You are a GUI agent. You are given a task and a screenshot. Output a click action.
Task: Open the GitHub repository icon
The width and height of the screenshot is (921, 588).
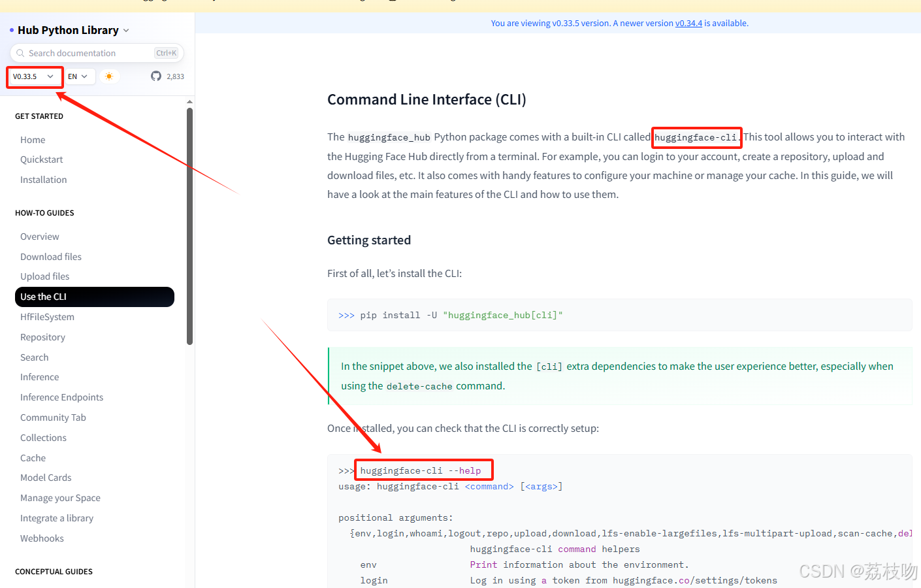tap(155, 76)
